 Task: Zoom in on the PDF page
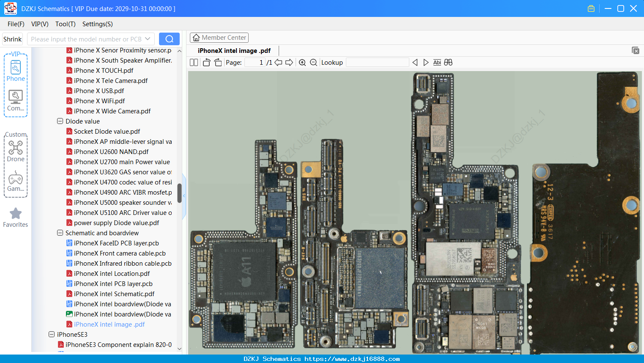302,63
